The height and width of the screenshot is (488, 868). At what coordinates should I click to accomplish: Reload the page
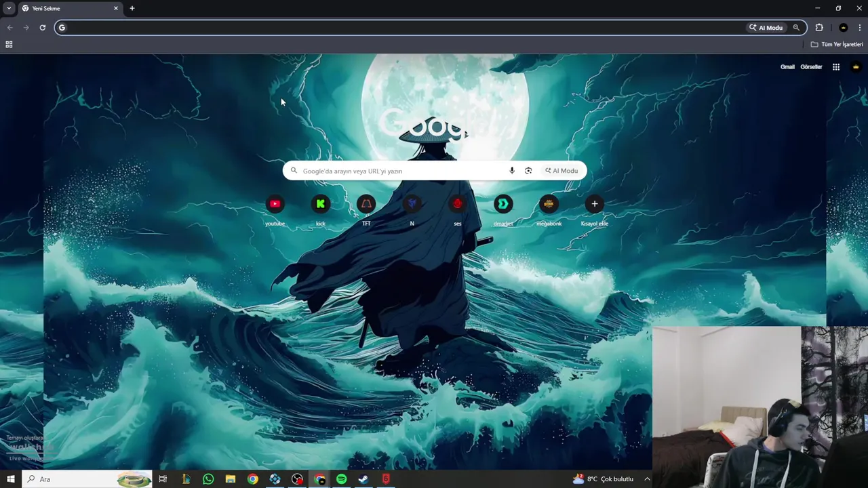pyautogui.click(x=42, y=28)
